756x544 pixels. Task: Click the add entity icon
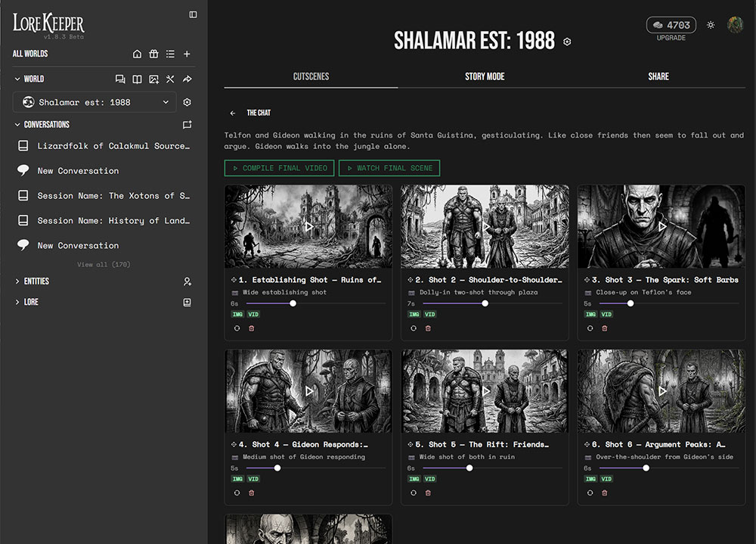click(187, 281)
